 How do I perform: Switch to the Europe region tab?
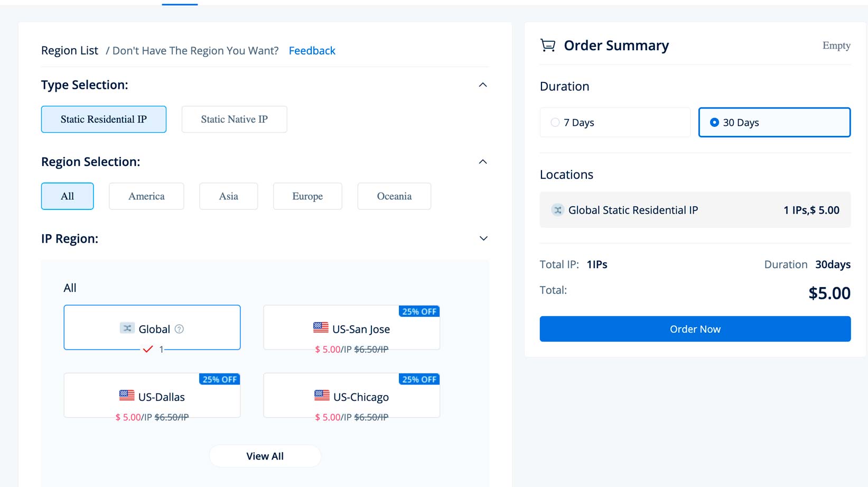(x=307, y=196)
